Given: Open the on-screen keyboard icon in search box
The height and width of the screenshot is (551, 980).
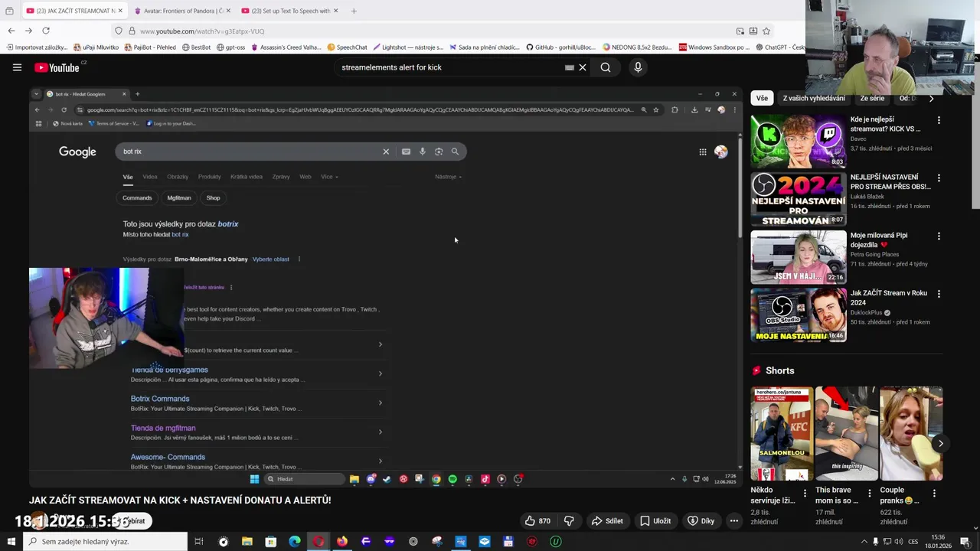Looking at the screenshot, I should (x=570, y=67).
